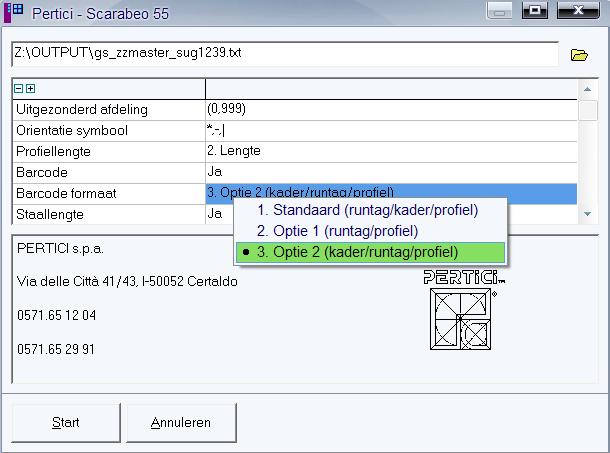Select '1. Standaard (runtag/kader/profiel)' option

pos(370,210)
